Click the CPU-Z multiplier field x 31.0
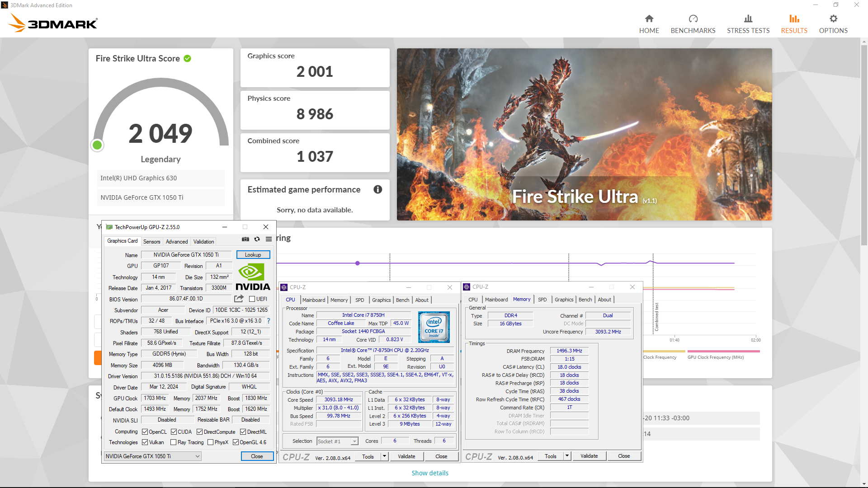 [338, 407]
